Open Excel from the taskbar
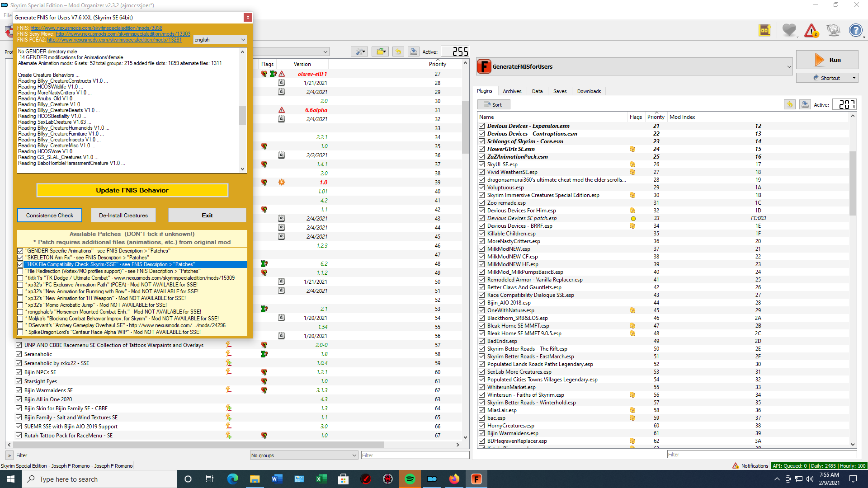Screen dimensions: 868x488 [x=321, y=479]
